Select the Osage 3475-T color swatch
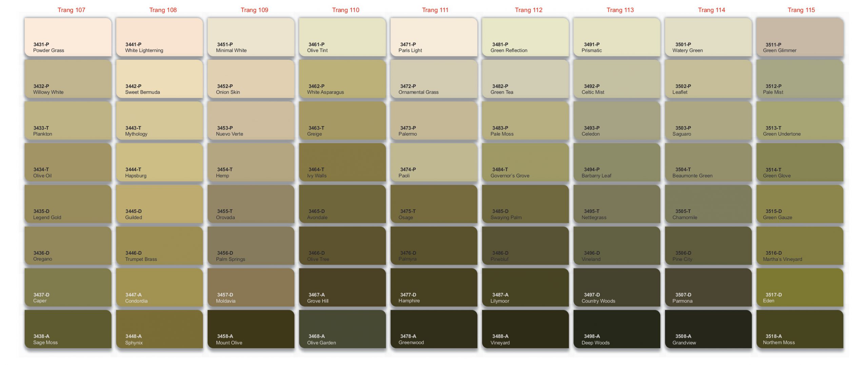868x365 pixels. (x=434, y=204)
